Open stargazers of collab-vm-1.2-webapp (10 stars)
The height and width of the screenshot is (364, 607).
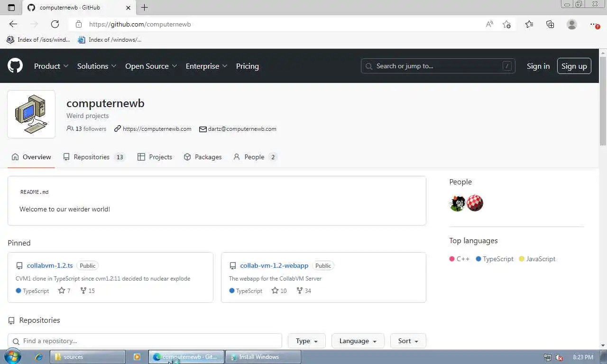tap(279, 291)
